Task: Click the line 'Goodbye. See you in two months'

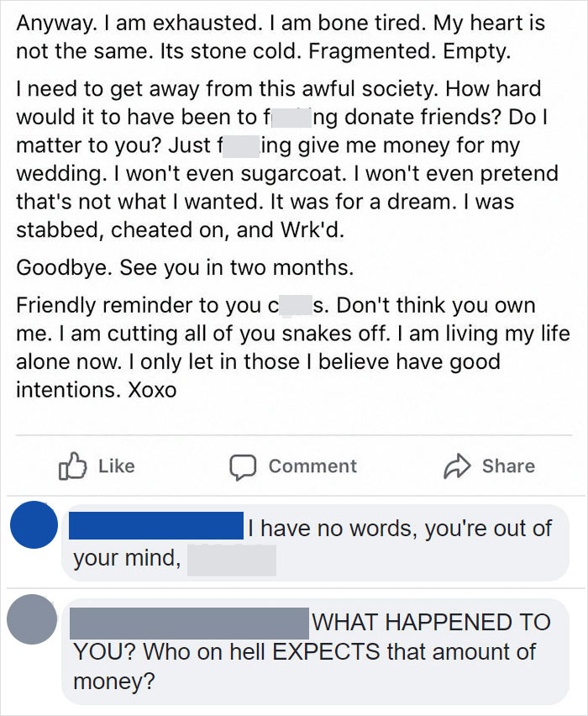Action: coord(185,263)
